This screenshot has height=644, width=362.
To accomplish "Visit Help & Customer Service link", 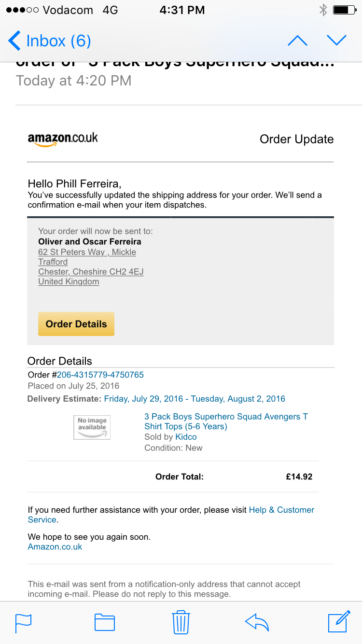I will [x=281, y=510].
